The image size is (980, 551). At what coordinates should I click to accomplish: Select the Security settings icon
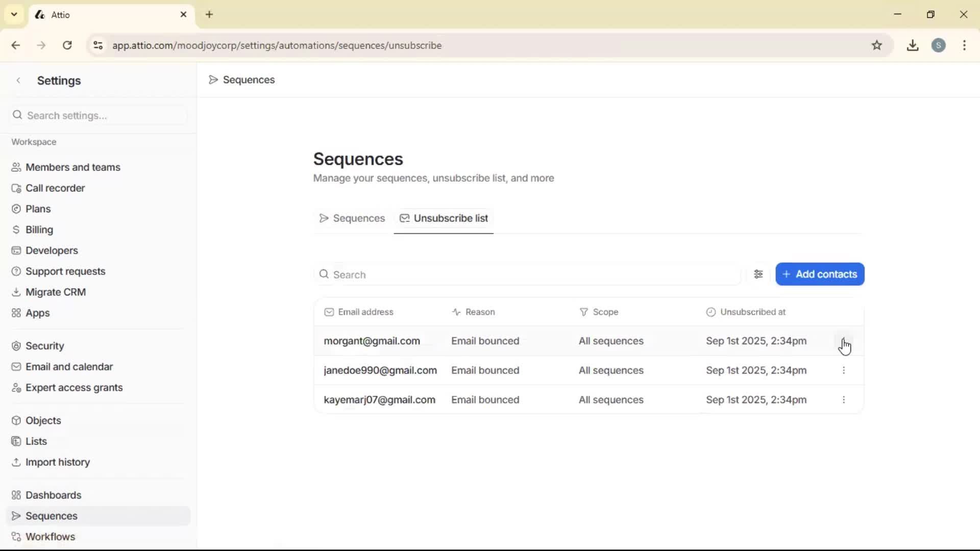click(16, 345)
